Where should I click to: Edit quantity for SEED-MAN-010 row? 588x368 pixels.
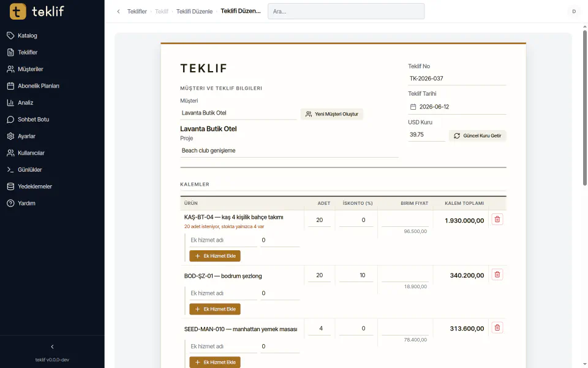click(x=320, y=329)
